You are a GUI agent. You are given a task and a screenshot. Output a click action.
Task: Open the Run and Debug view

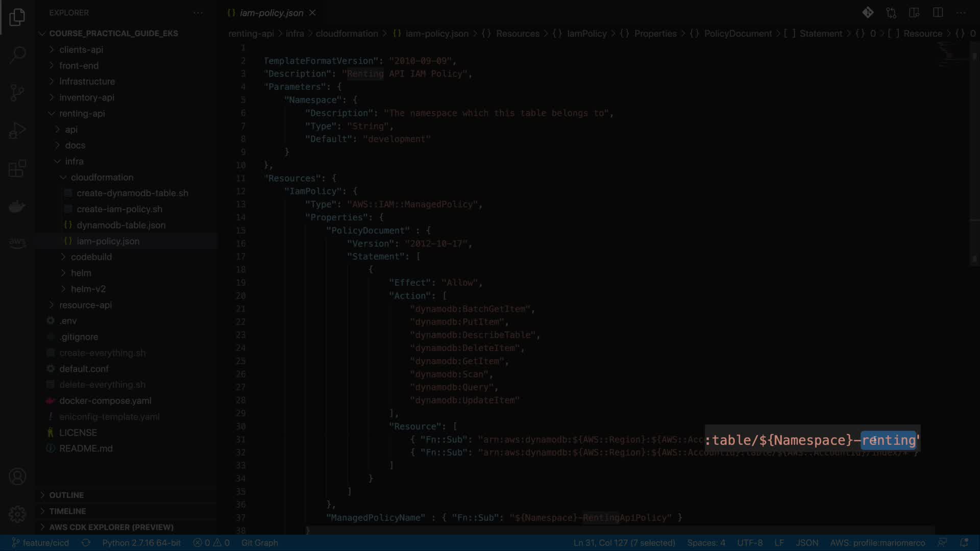coord(17,131)
